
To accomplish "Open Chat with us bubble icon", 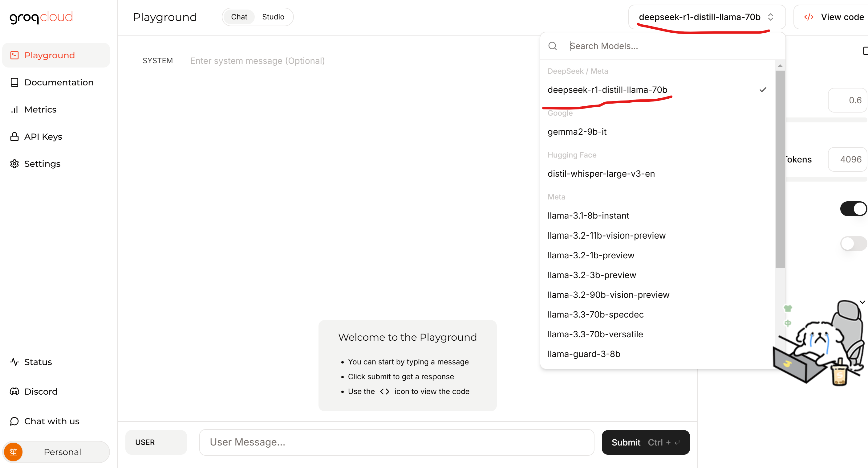I will pyautogui.click(x=14, y=421).
